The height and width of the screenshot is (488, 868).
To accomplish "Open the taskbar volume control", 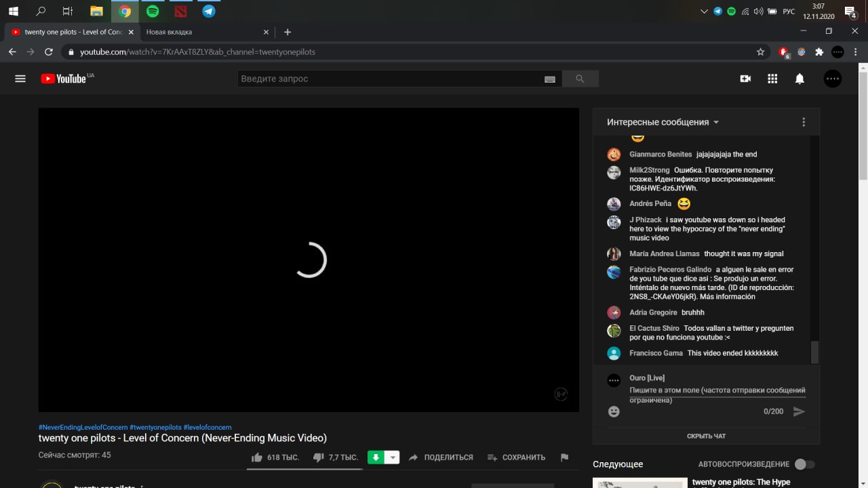I will pyautogui.click(x=758, y=12).
